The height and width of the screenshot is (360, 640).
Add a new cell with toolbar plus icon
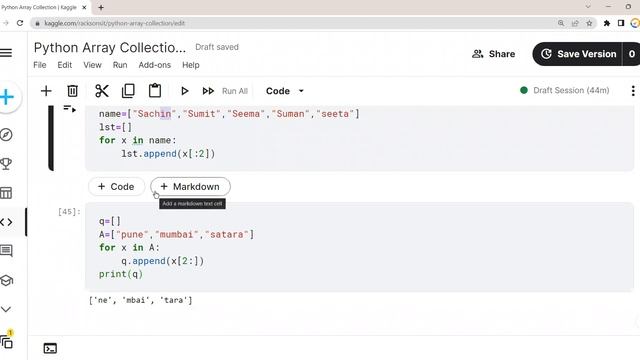[x=46, y=91]
